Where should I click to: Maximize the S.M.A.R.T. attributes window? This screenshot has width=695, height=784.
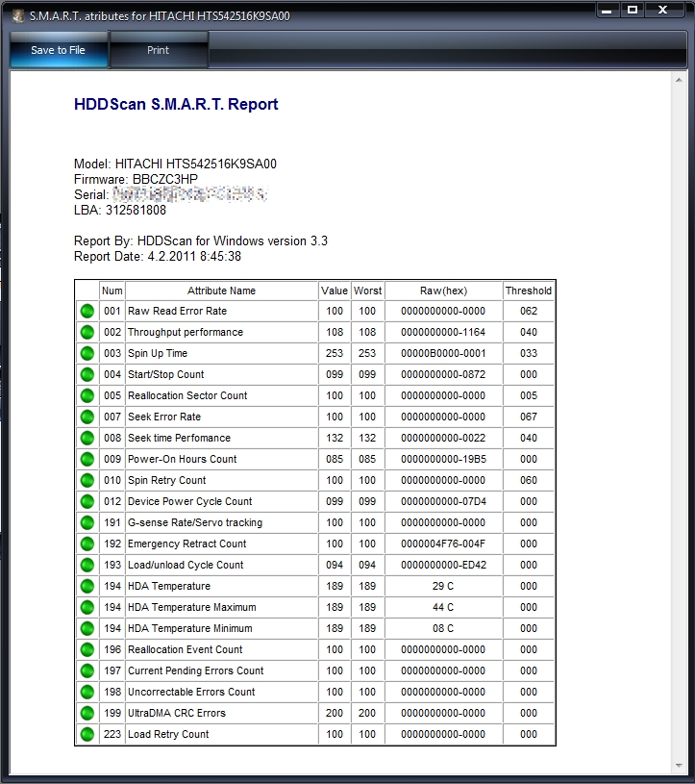pyautogui.click(x=633, y=10)
